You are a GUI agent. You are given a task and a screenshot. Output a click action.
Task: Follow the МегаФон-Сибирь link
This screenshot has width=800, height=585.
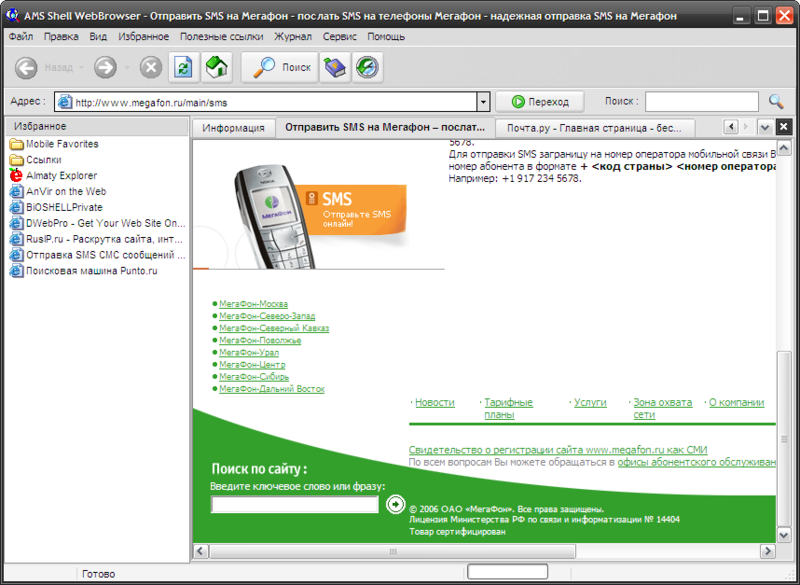254,377
